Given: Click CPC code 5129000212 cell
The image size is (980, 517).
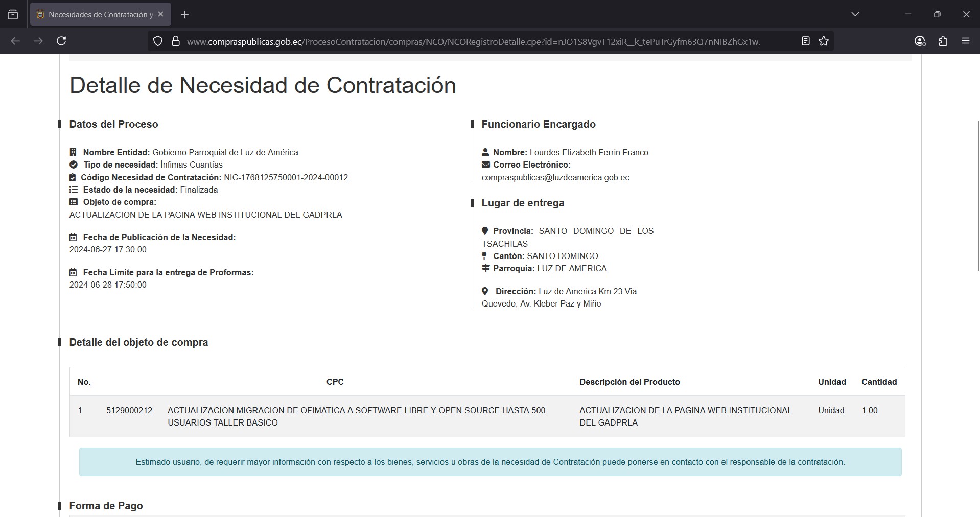Looking at the screenshot, I should point(129,410).
